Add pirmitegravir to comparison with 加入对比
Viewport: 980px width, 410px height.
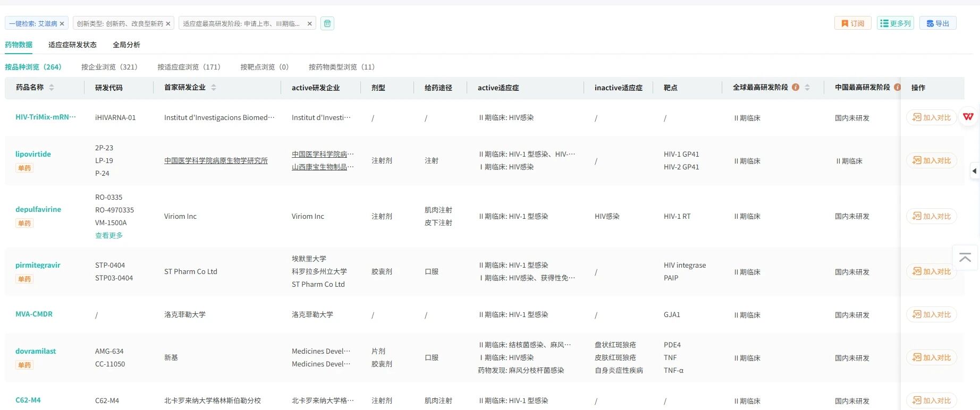[x=932, y=271]
